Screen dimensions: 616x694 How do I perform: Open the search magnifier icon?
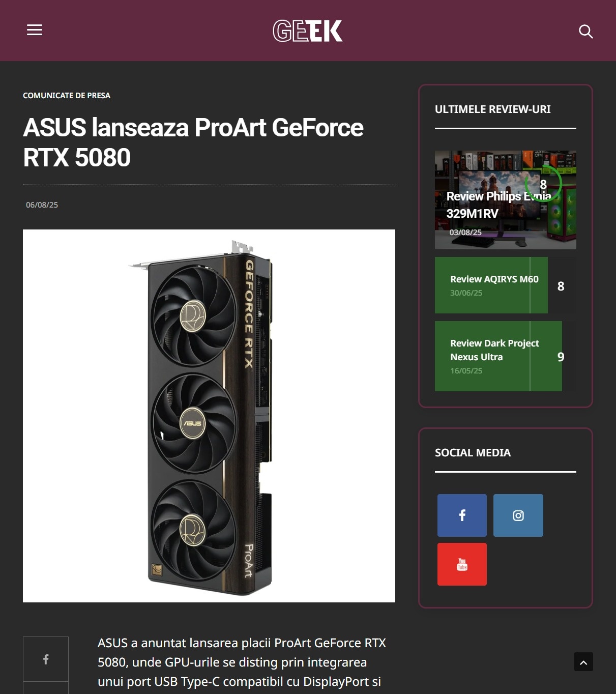coord(586,32)
